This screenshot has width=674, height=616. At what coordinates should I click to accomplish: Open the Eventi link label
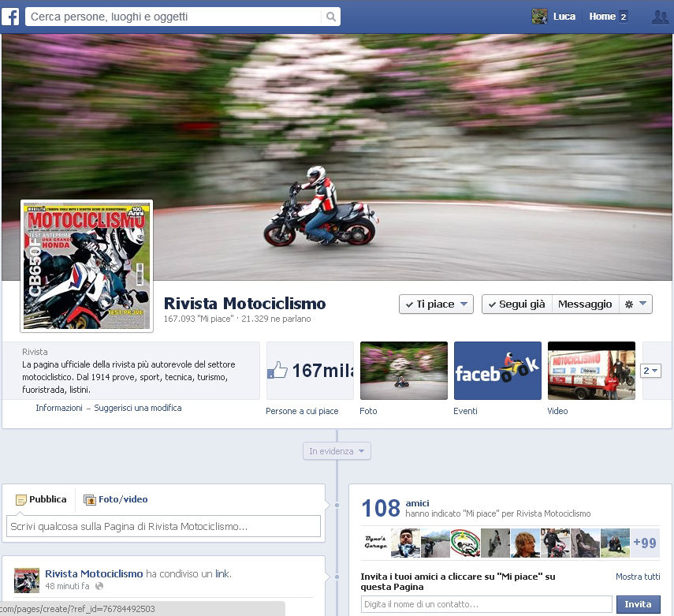[465, 411]
